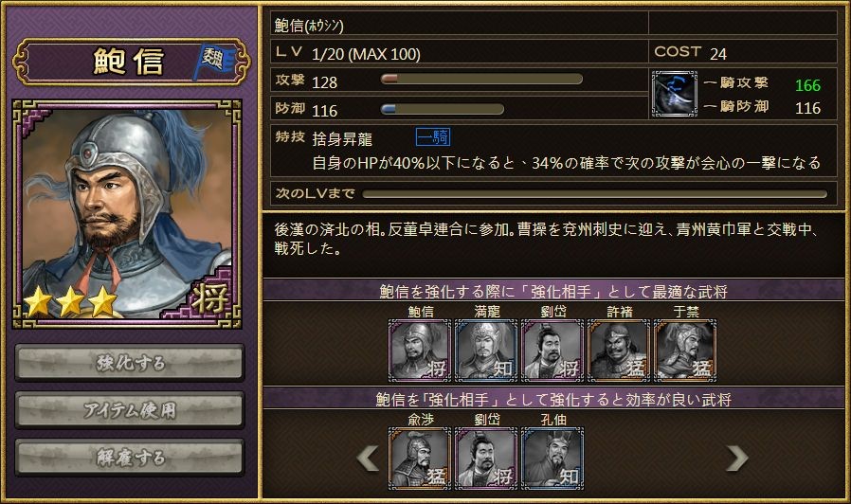
Task: Click the 次のLVまで experience bar
Action: click(595, 193)
